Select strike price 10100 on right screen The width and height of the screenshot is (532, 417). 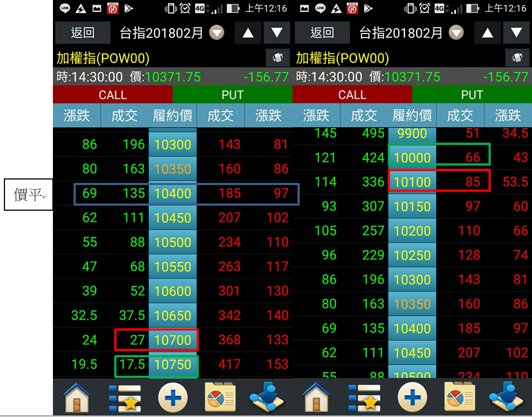click(x=412, y=182)
